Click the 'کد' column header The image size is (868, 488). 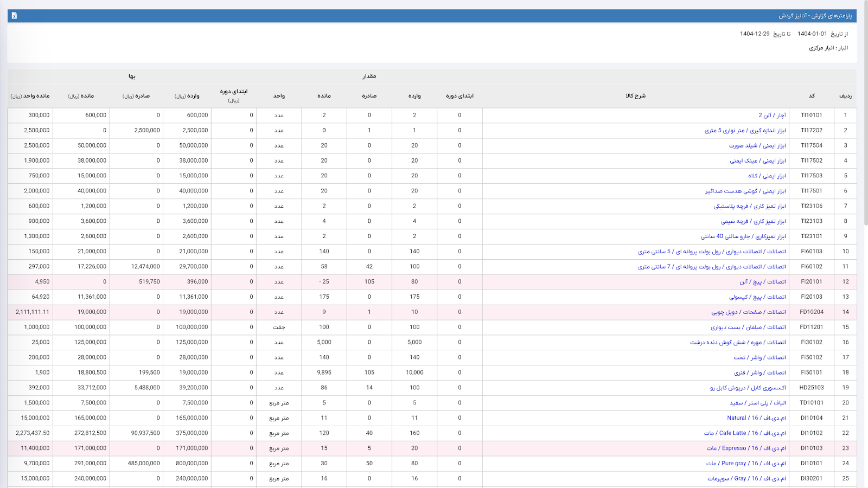click(x=812, y=96)
